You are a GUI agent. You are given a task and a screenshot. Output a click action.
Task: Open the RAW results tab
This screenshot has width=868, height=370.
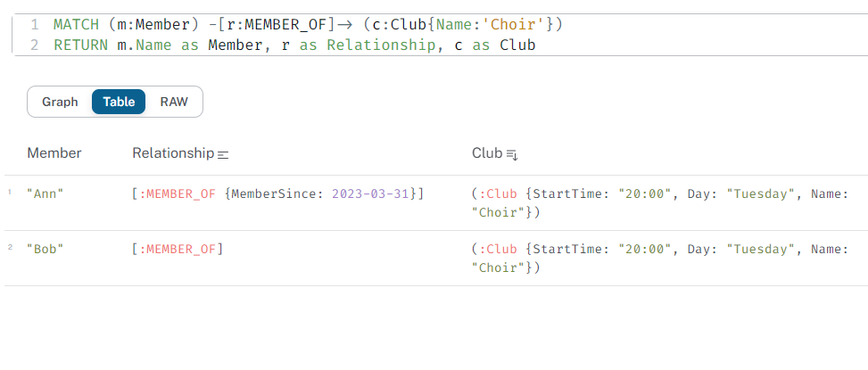(x=174, y=102)
